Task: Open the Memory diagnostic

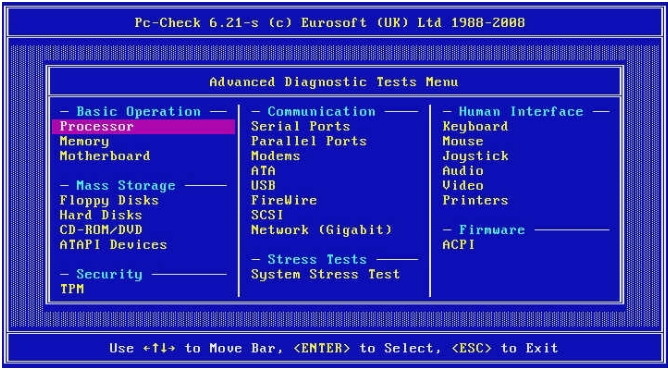Action: (x=84, y=141)
